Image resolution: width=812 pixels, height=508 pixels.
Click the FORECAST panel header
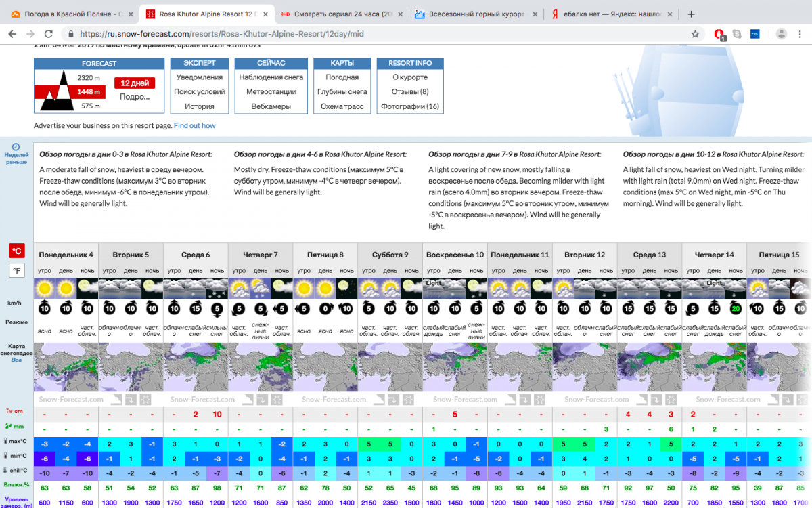[99, 63]
